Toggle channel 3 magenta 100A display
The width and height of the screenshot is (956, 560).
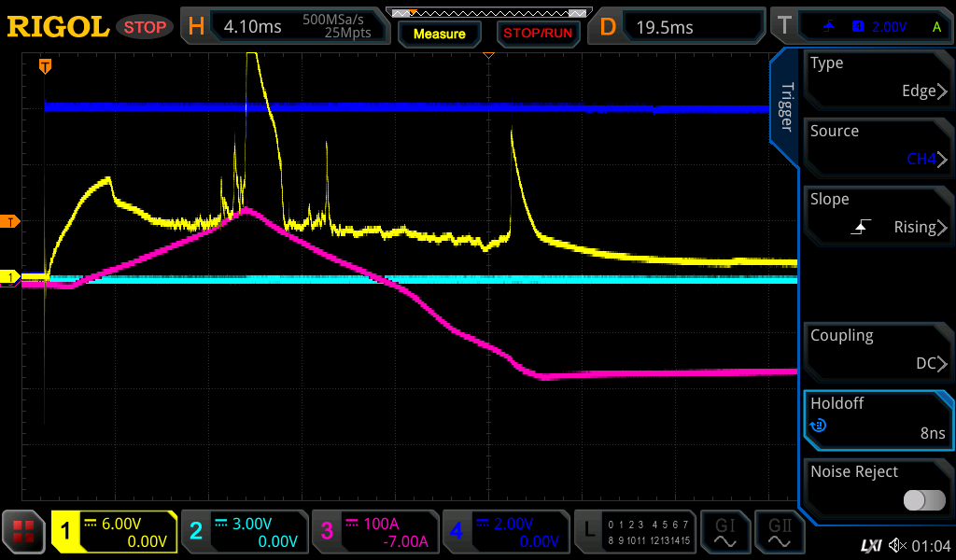373,532
